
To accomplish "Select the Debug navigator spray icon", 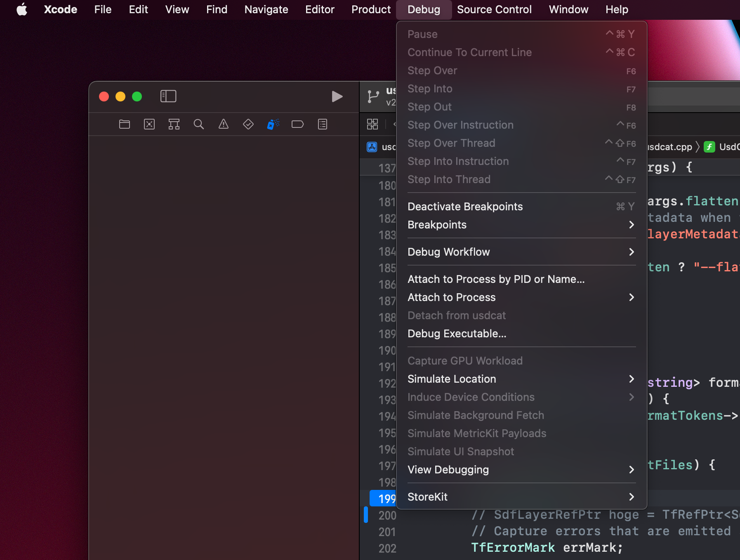I will point(273,124).
